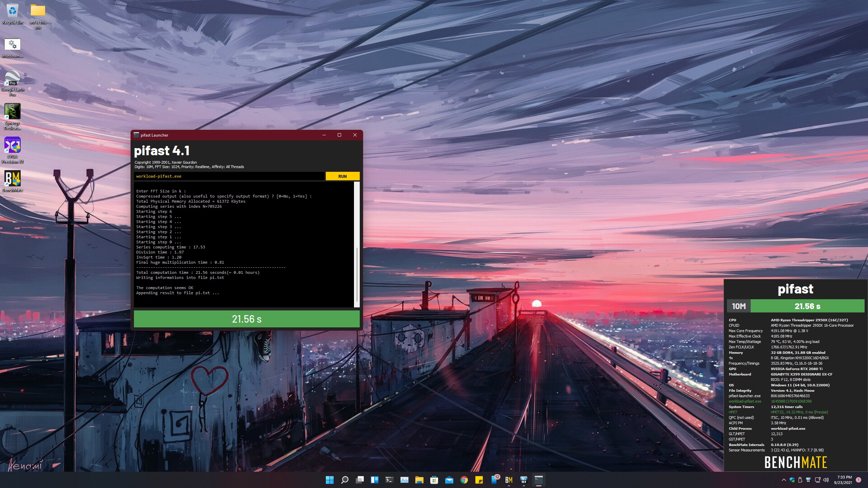868x488 pixels.
Task: Close the pifast Launcher window
Action: click(355, 135)
